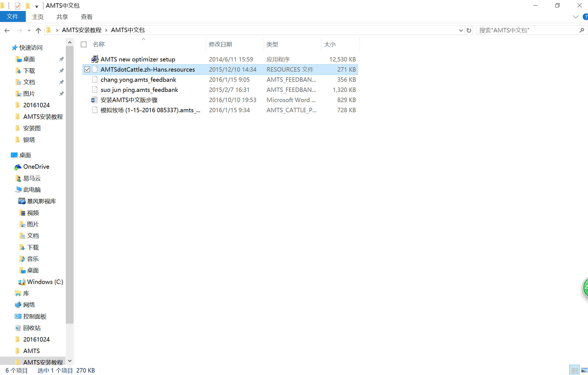The height and width of the screenshot is (375, 588).
Task: Open the 查看 ribbon tab
Action: [x=87, y=17]
